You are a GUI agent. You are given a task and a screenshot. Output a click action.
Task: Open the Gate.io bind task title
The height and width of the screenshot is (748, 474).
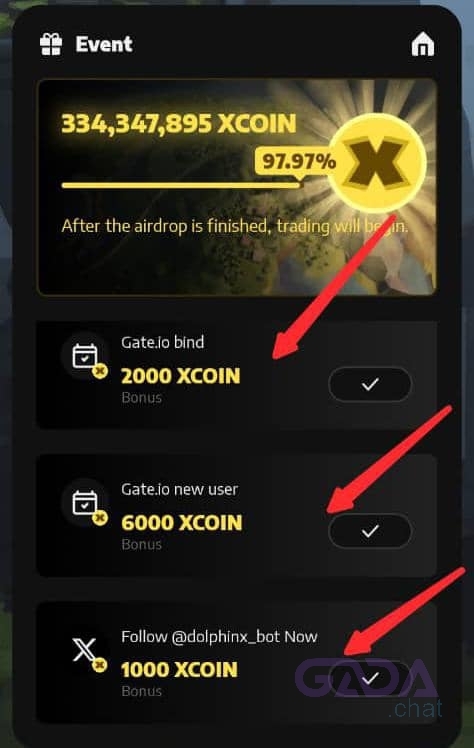163,342
